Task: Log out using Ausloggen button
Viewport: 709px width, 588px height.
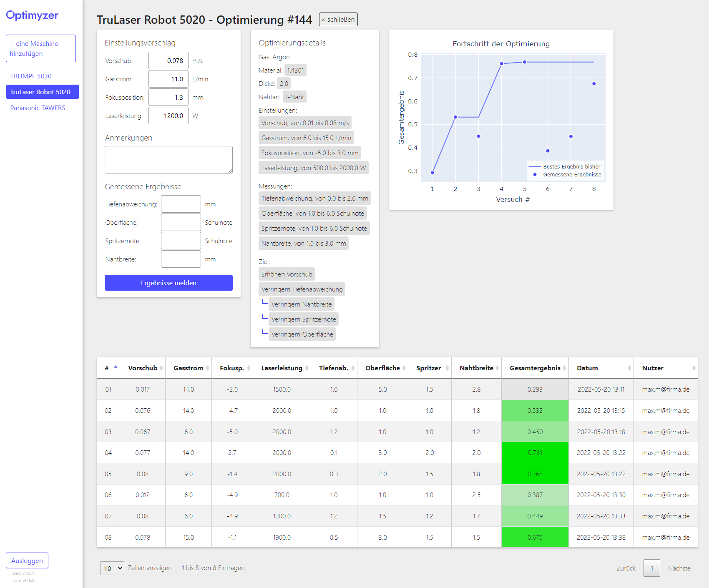Action: click(27, 560)
